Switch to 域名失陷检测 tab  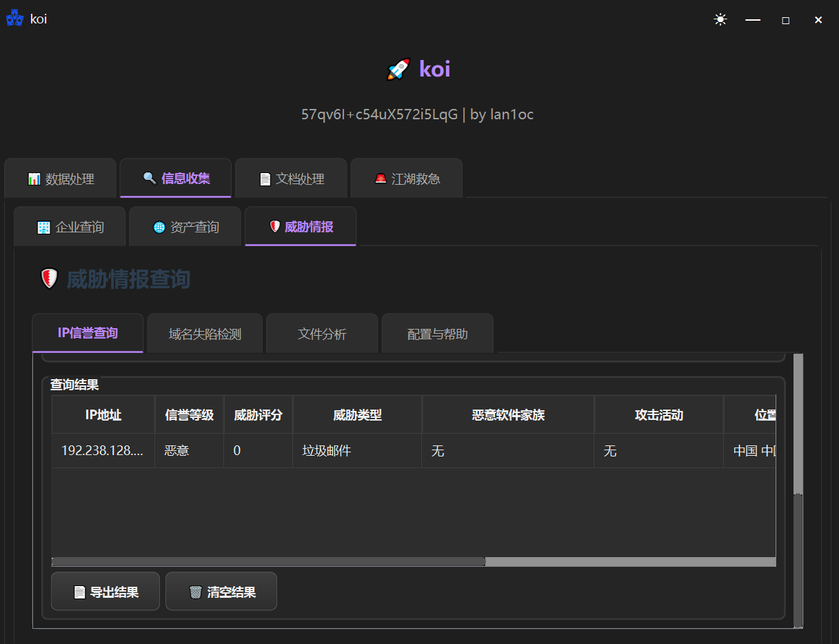click(205, 334)
